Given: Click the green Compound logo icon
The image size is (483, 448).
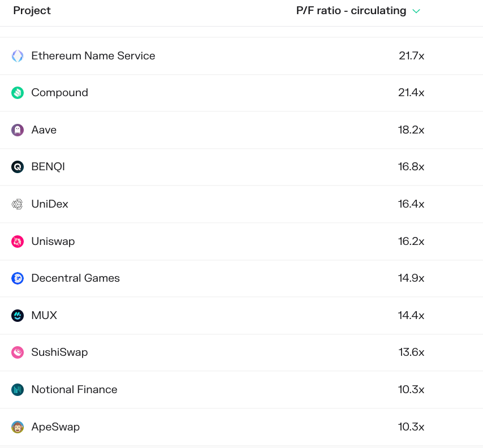Looking at the screenshot, I should [x=18, y=93].
